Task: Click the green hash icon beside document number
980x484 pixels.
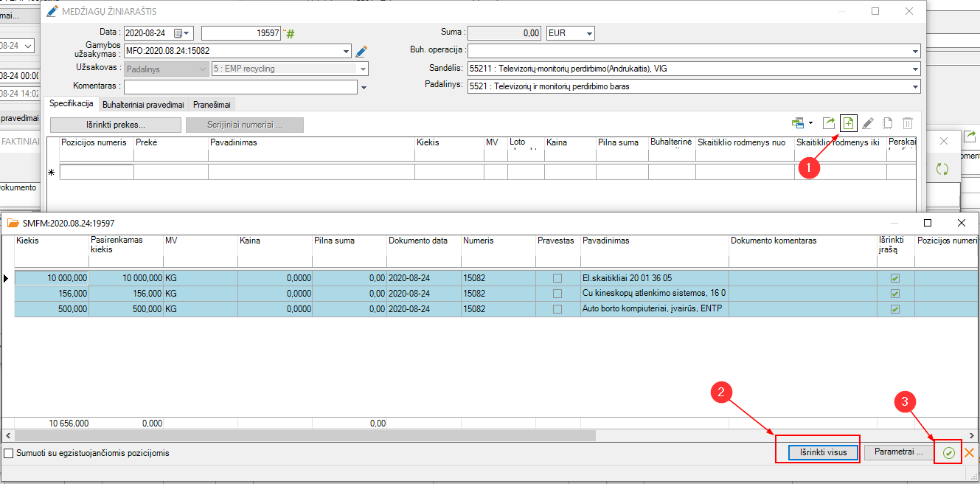Action: pyautogui.click(x=290, y=34)
